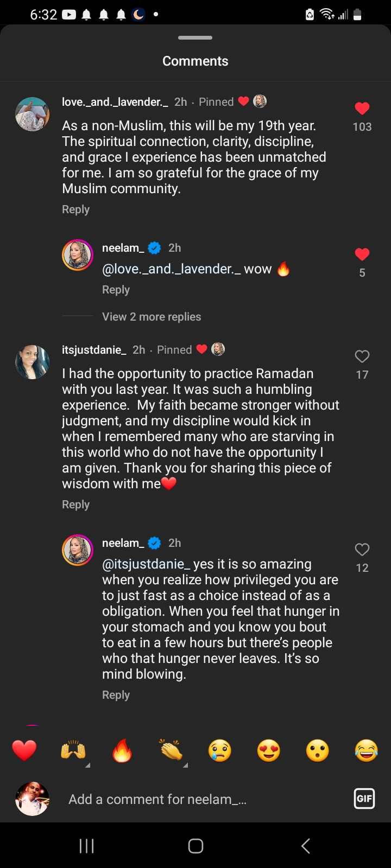Tap the laughing tears emoji reaction

click(x=366, y=751)
